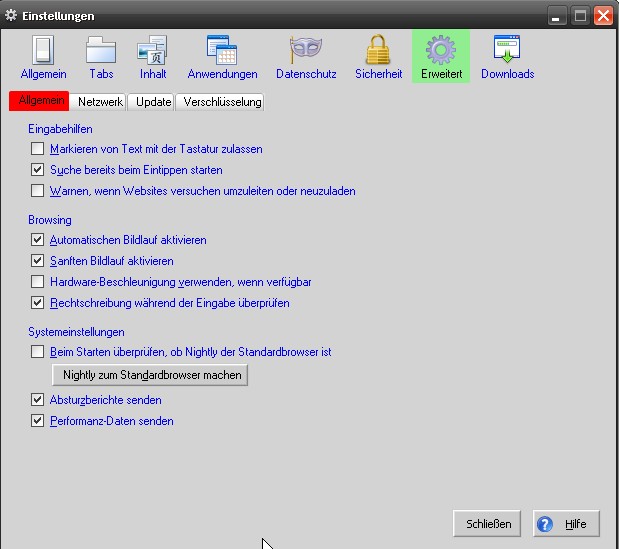Image resolution: width=619 pixels, height=549 pixels.
Task: Select the Erweitert gear pane
Action: click(x=441, y=57)
